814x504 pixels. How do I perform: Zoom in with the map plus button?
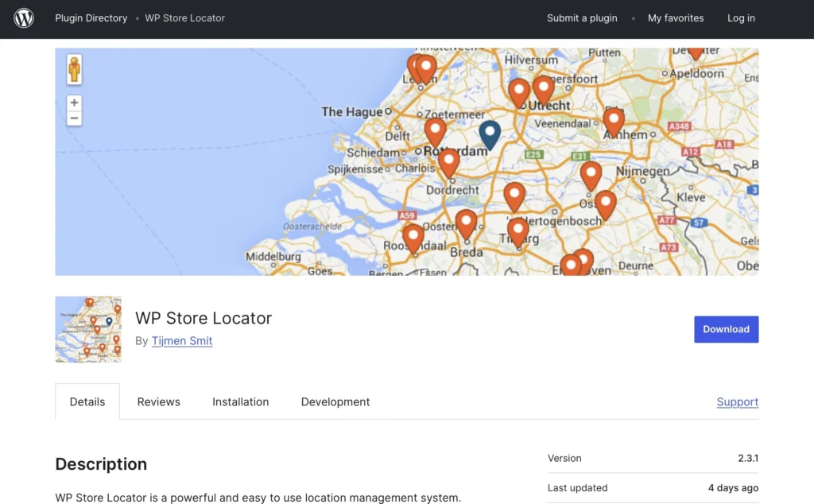point(74,103)
